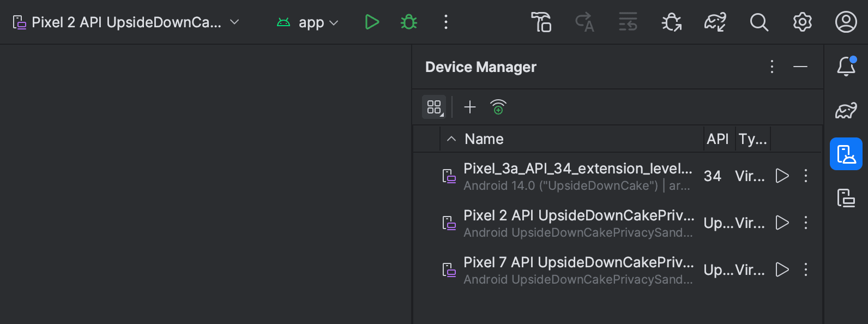Select Pixel 7 API UpsideDownCakePriv device row
The height and width of the screenshot is (324, 868).
[x=617, y=269]
